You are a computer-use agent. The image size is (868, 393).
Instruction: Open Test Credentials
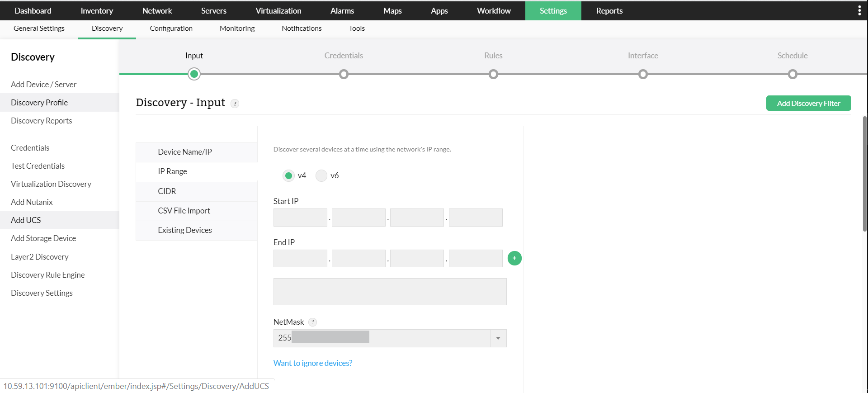pos(38,166)
